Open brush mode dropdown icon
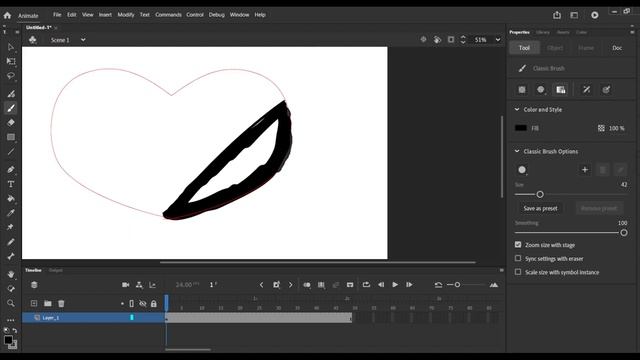Viewport: 640px width, 360px height. point(541,89)
